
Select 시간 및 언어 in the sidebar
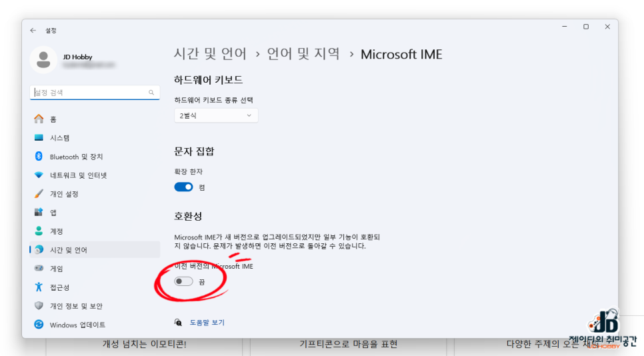click(x=95, y=249)
